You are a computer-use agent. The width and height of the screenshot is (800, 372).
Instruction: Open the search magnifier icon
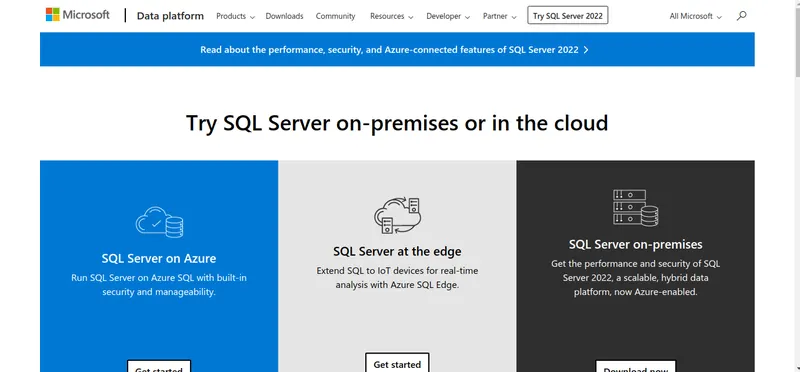point(741,16)
